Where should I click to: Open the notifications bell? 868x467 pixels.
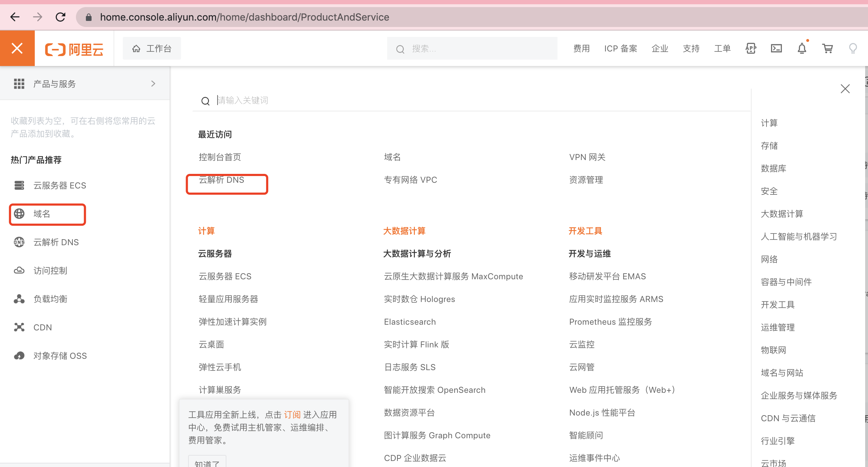(x=802, y=48)
